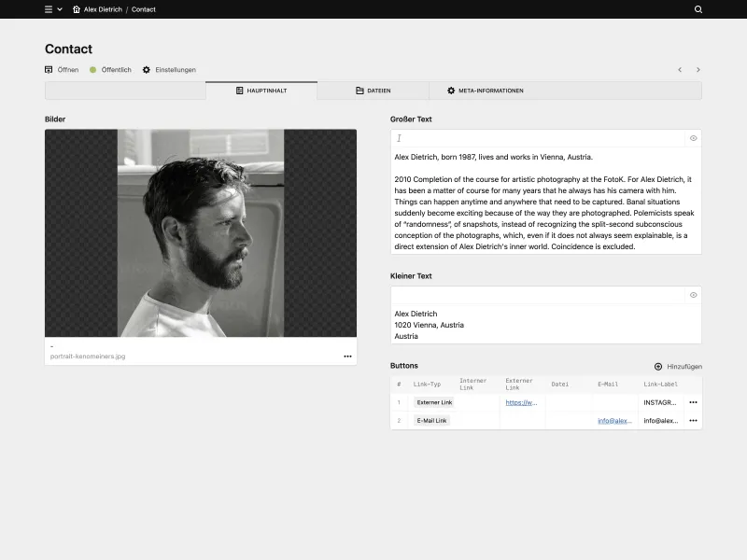Viewport: 747px width, 560px height.
Task: Open the https link in the Externer Link column
Action: tap(521, 402)
